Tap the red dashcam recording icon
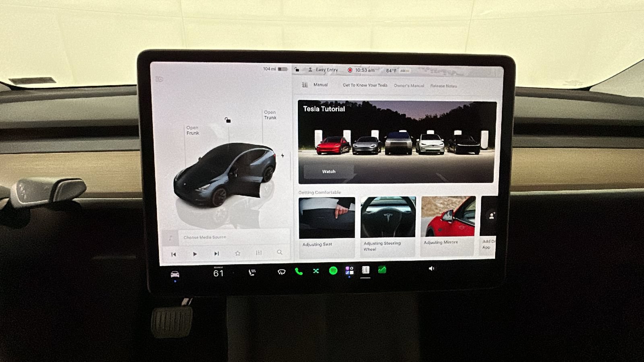This screenshot has width=644, height=362. (350, 70)
